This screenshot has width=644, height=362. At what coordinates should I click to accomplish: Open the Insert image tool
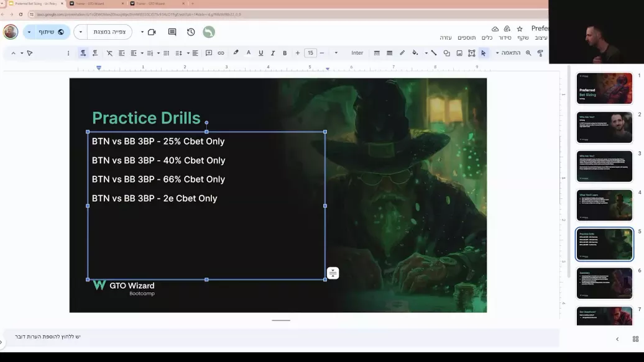(459, 53)
